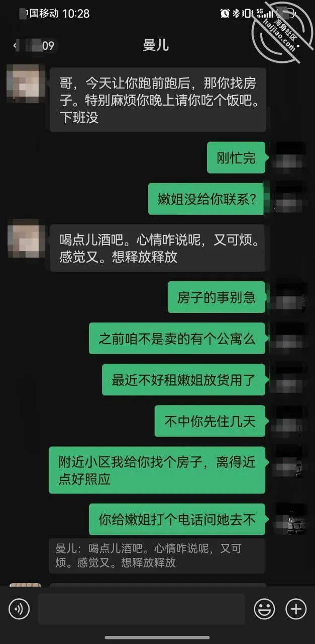Open the emoji sticker panel

click(x=264, y=609)
